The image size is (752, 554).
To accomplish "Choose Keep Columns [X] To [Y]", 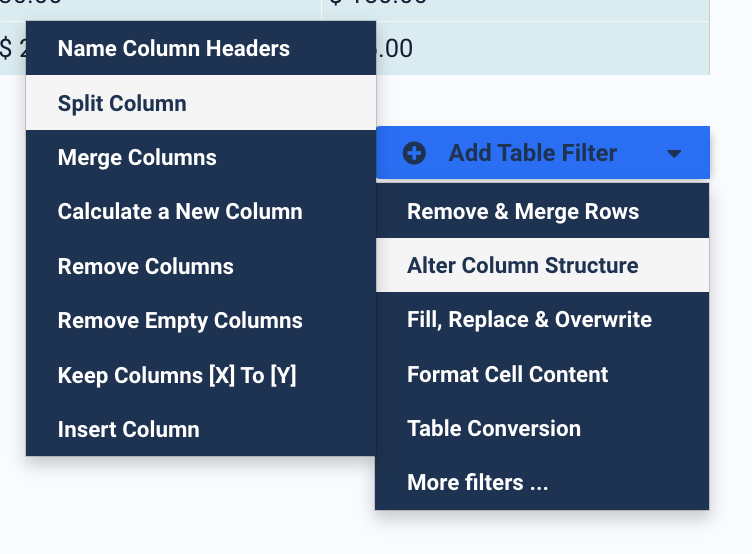I will point(201,375).
